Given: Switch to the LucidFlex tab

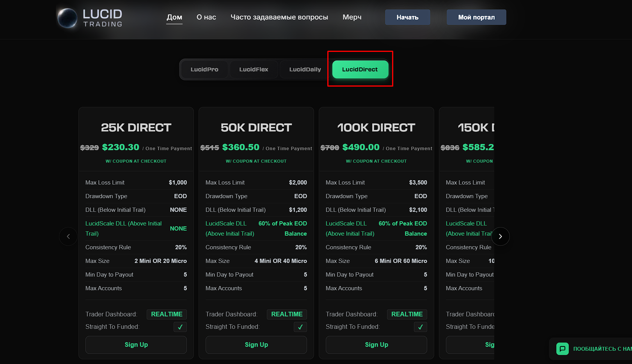Looking at the screenshot, I should point(254,69).
